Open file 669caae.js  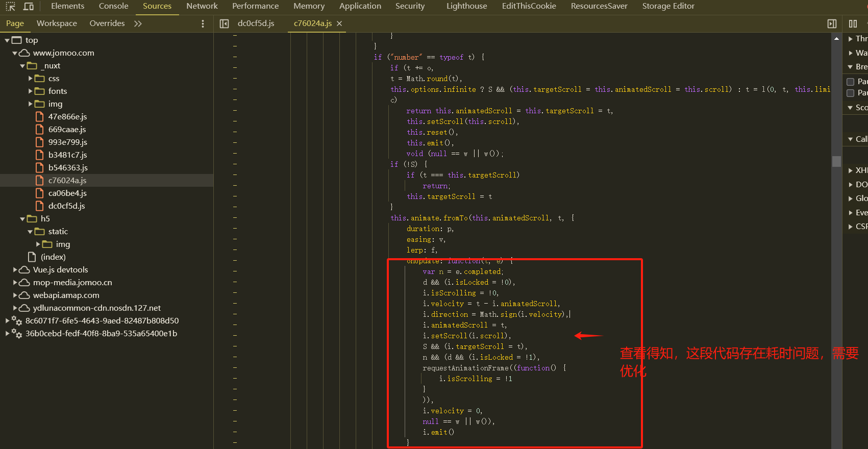[x=67, y=130]
